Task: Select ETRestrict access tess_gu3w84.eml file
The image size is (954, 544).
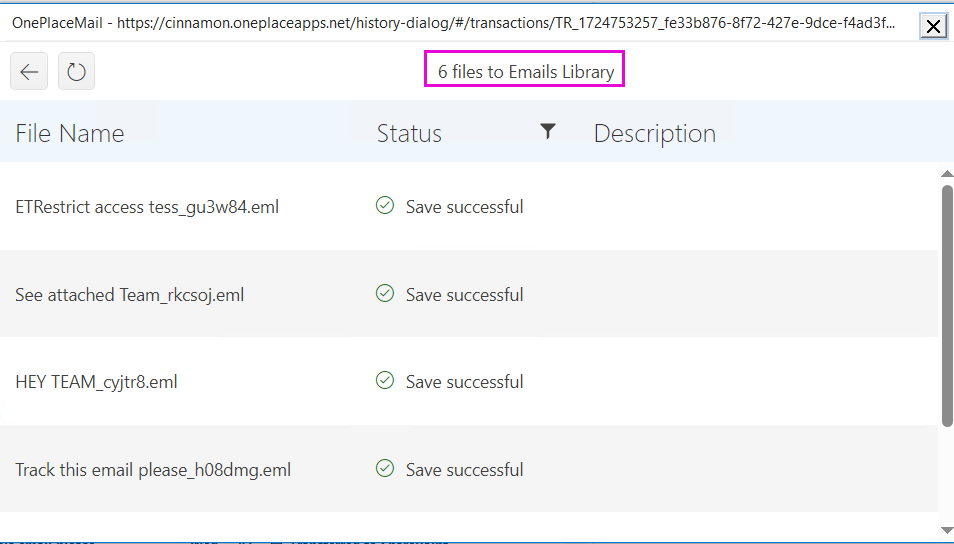Action: tap(147, 207)
